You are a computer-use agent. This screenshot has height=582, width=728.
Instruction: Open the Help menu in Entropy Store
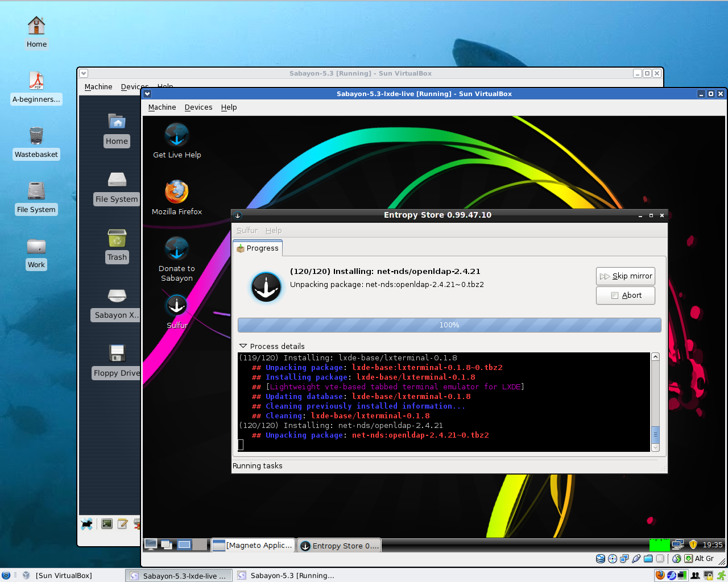274,230
